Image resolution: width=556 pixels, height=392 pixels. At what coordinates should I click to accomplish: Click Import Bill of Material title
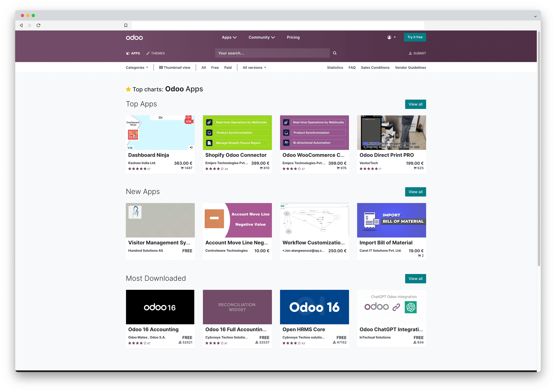[x=386, y=243]
